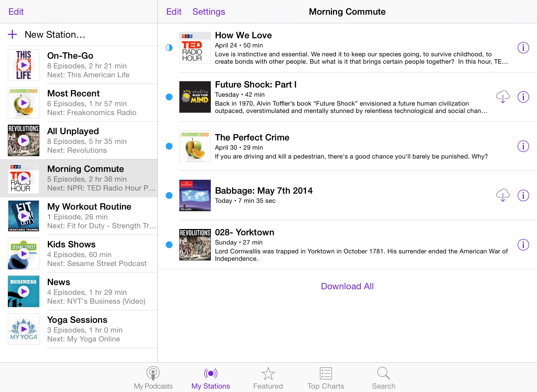Tap Download All link
The height and width of the screenshot is (392, 537).
click(x=347, y=286)
